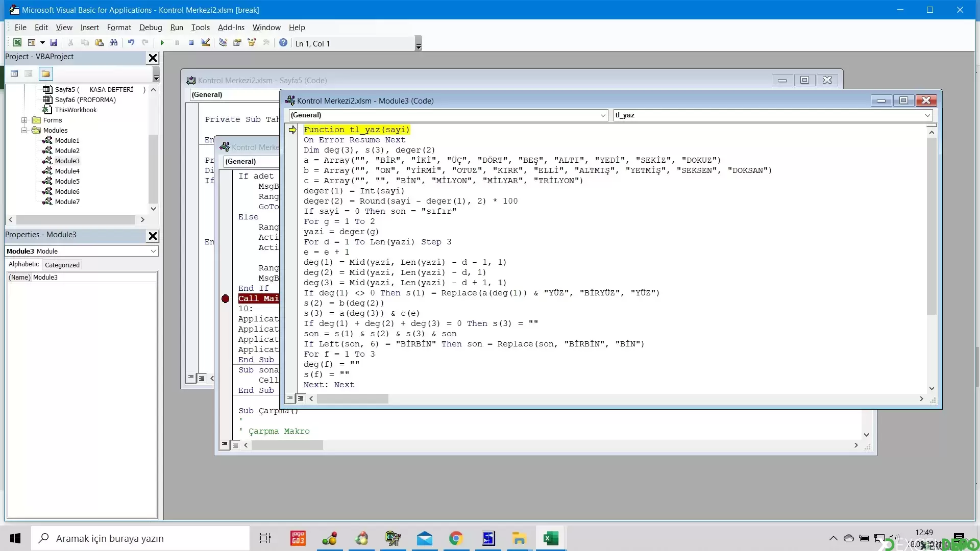This screenshot has height=551, width=980.
Task: Click Procedure View button in Module3 window
Action: [x=290, y=398]
